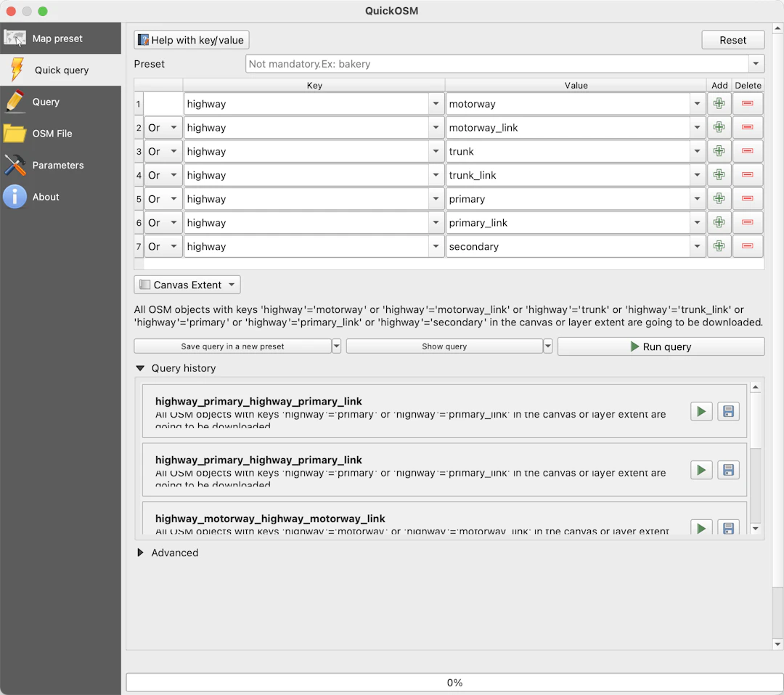Click the Key column header

coord(314,85)
